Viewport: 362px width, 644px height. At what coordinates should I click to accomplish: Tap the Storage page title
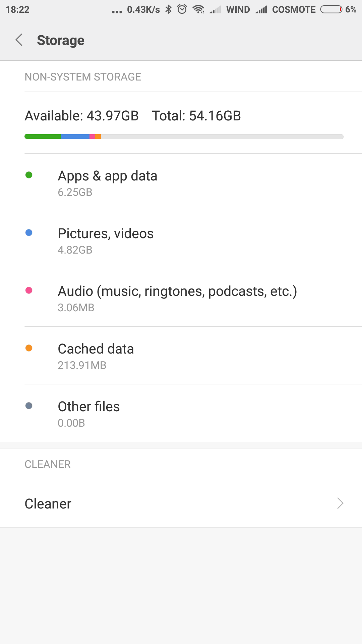click(x=61, y=40)
